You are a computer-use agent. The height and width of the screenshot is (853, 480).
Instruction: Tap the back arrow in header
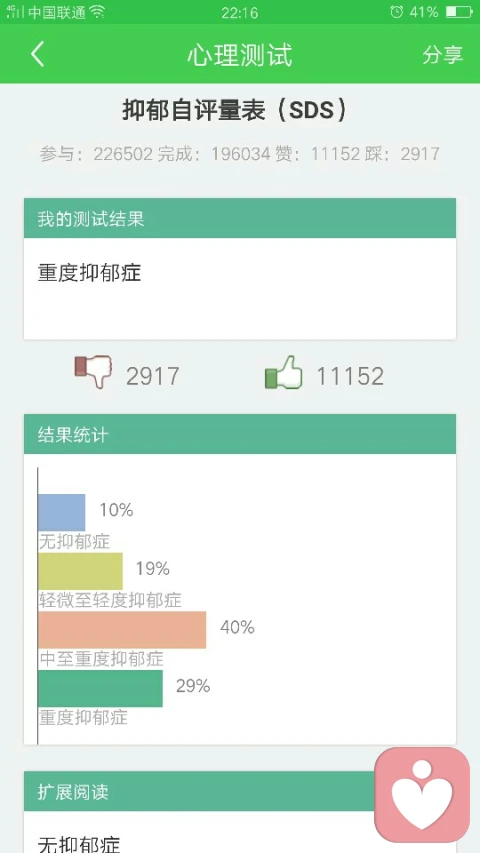[x=37, y=55]
